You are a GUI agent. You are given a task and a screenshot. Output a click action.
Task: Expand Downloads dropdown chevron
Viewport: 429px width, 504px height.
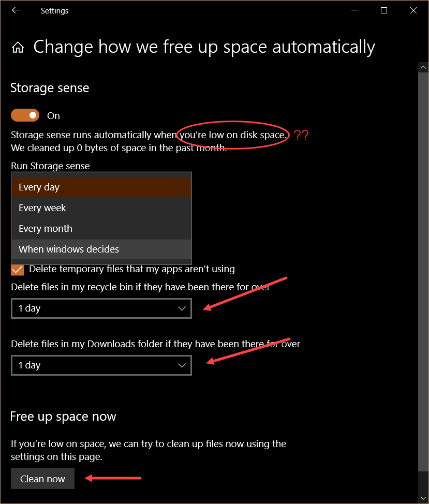click(182, 365)
